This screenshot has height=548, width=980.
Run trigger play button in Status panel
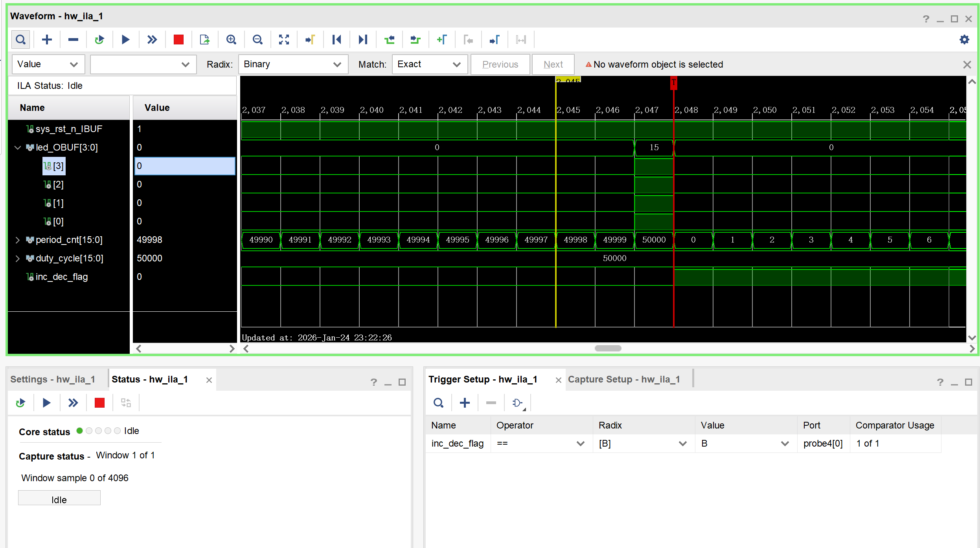[x=46, y=403]
